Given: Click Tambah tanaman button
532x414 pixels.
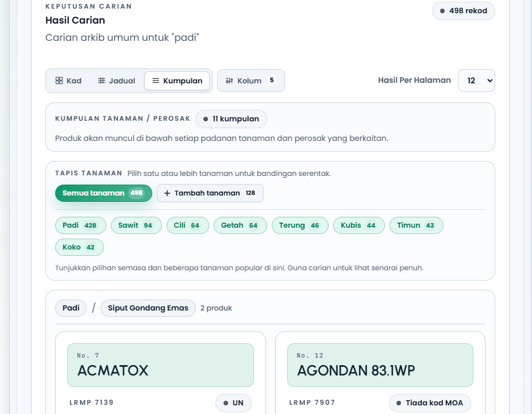Looking at the screenshot, I should 210,193.
